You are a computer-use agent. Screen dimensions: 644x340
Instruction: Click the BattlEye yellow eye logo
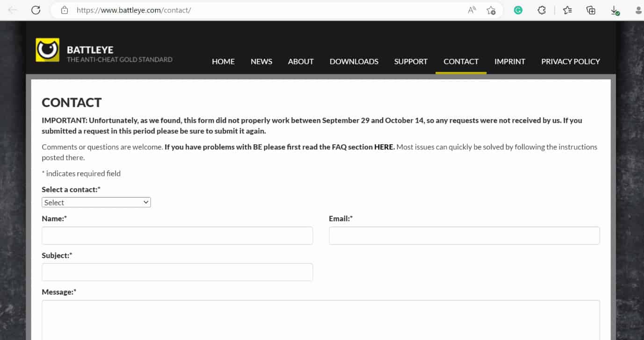(x=48, y=50)
